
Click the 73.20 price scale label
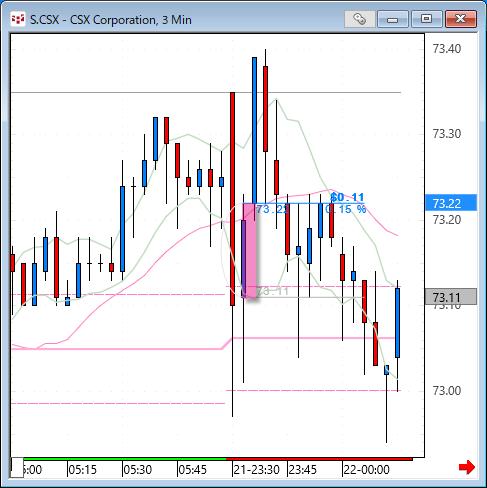coord(447,220)
